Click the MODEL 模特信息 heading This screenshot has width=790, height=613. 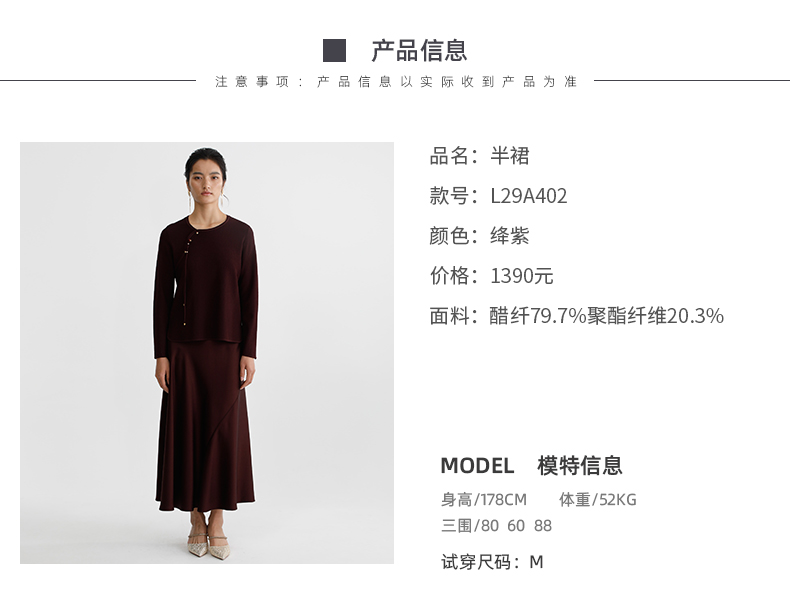(532, 465)
